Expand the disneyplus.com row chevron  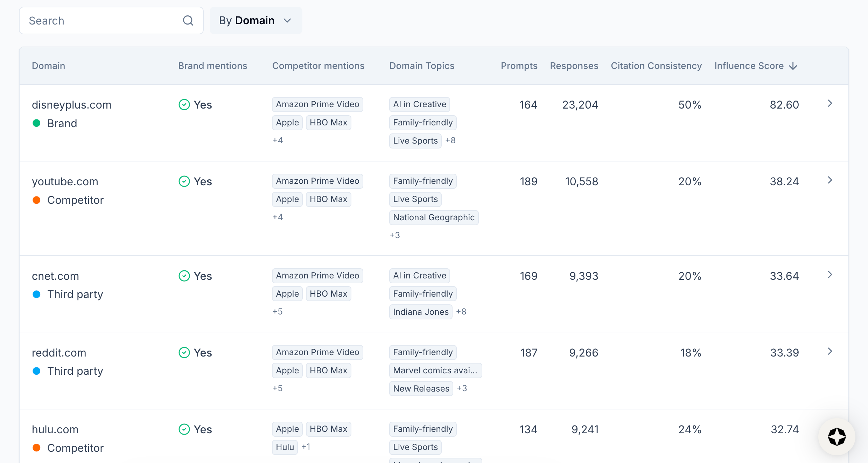[x=830, y=103]
